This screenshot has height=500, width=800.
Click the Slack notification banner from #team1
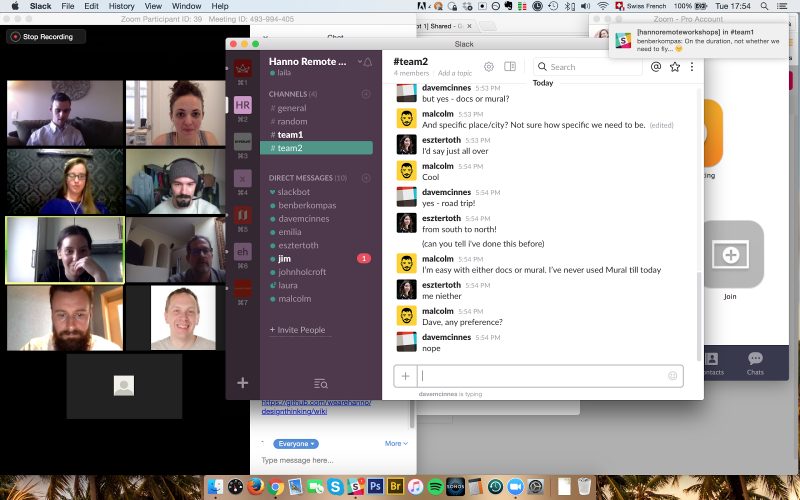(698, 40)
